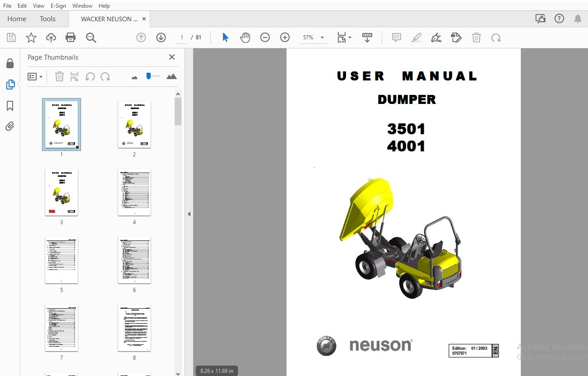Switch to the Home tab

(x=17, y=19)
